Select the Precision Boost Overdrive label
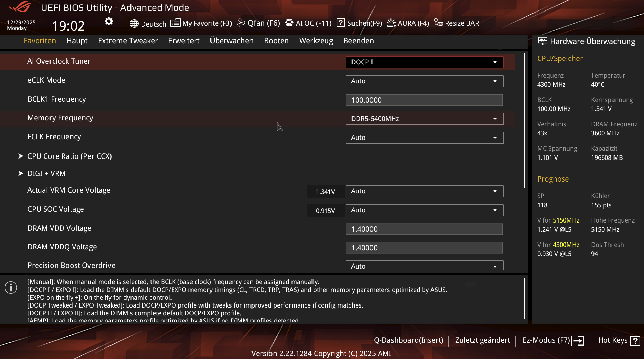Image resolution: width=644 pixels, height=359 pixels. point(72,266)
